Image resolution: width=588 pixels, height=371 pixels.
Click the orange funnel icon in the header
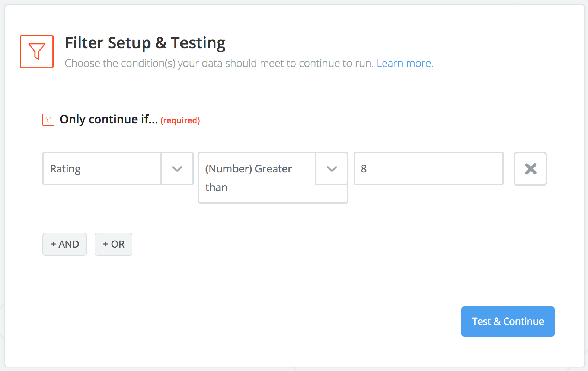click(36, 52)
